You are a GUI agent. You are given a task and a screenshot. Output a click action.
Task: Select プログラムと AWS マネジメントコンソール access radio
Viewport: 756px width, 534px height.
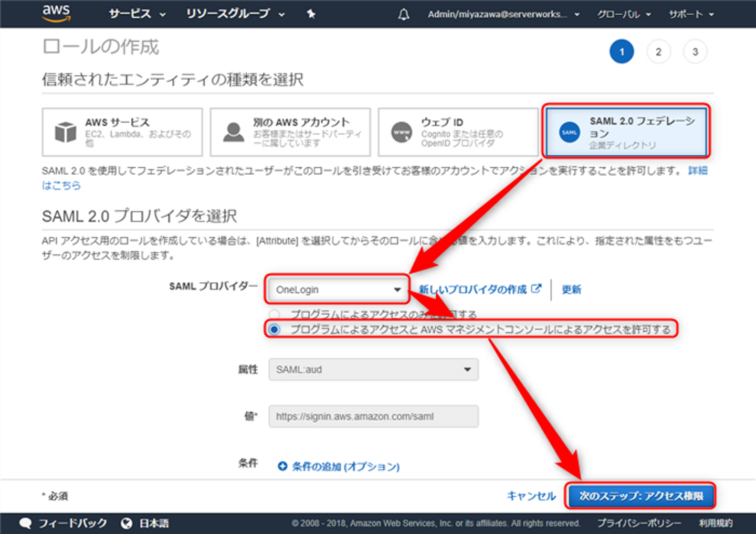274,329
